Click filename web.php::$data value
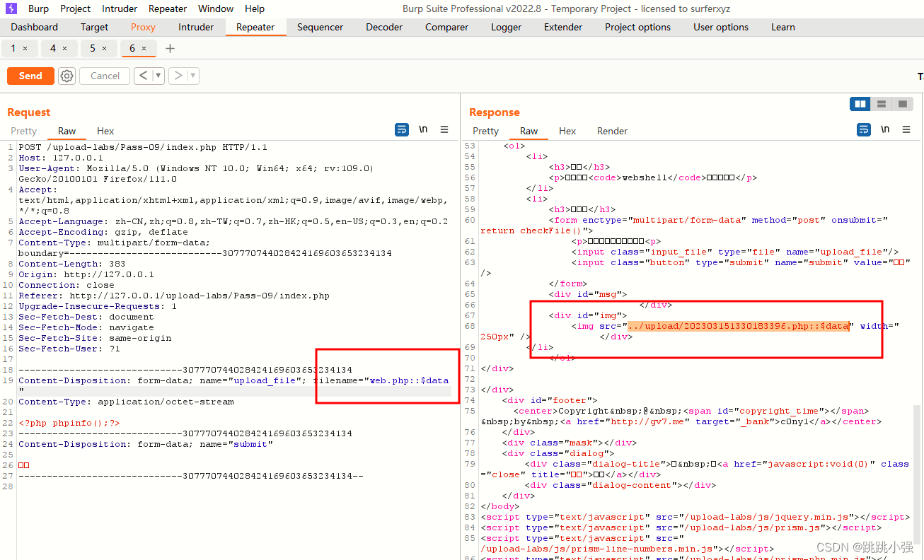924x560 pixels. click(x=409, y=380)
